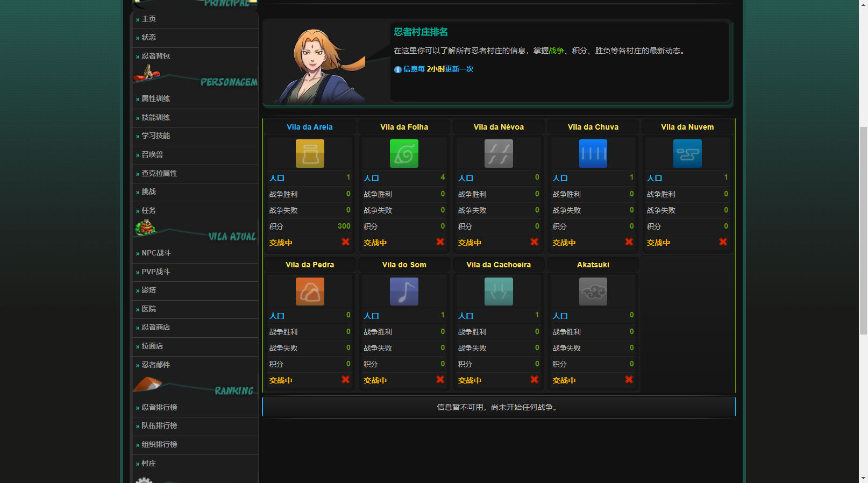Image resolution: width=868 pixels, height=483 pixels.
Task: Click red X war status for Vila da Areia
Action: click(346, 242)
